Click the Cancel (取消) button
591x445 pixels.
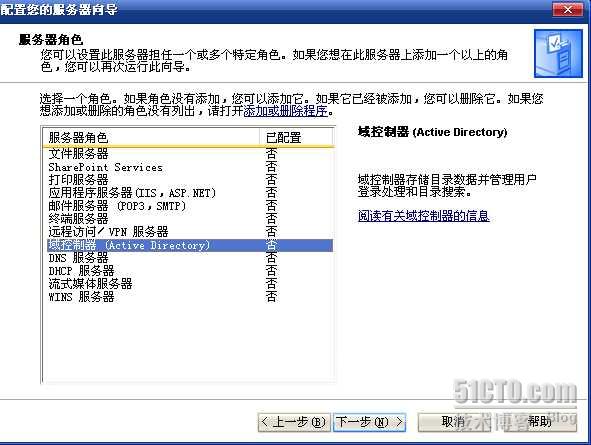[x=453, y=422]
